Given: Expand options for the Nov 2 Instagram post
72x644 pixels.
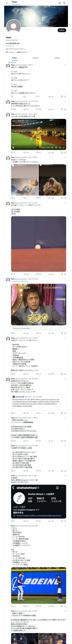Looking at the screenshot, I should (x=65, y=157).
